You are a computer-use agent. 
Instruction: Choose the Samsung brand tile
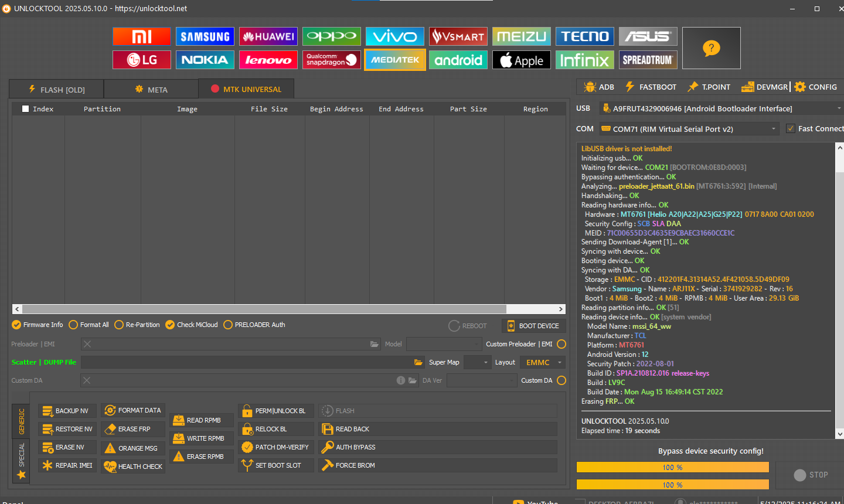tap(205, 36)
